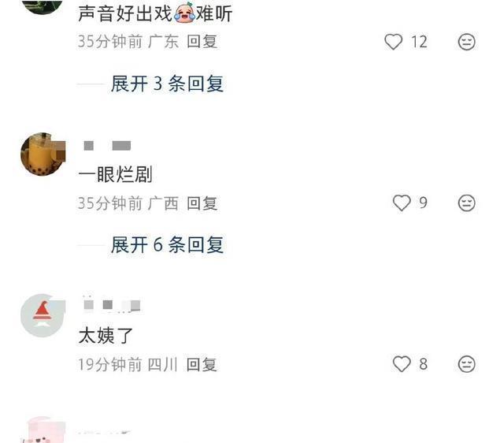Select the 声音好出戏难听 comment text
504x443 pixels.
[x=155, y=13]
